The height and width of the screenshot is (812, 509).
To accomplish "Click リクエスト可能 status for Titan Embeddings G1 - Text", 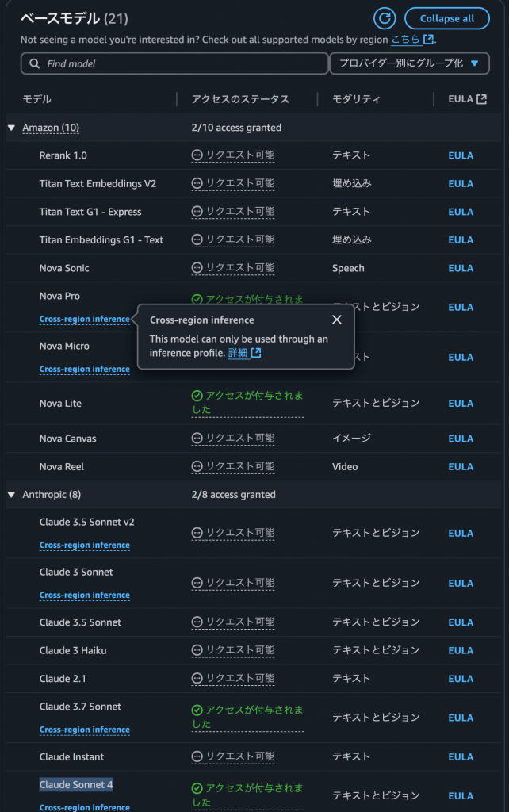I will click(233, 239).
